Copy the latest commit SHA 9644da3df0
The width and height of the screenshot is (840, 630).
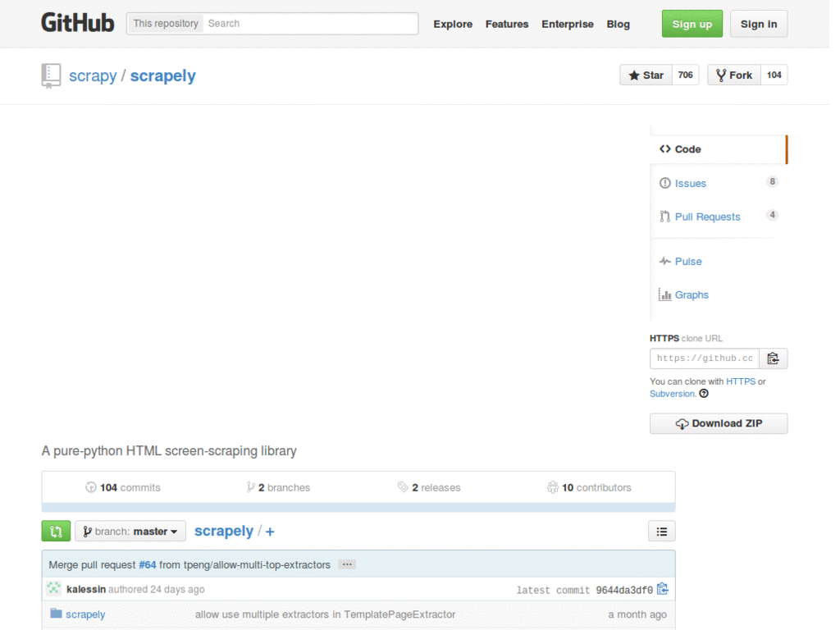click(x=663, y=589)
